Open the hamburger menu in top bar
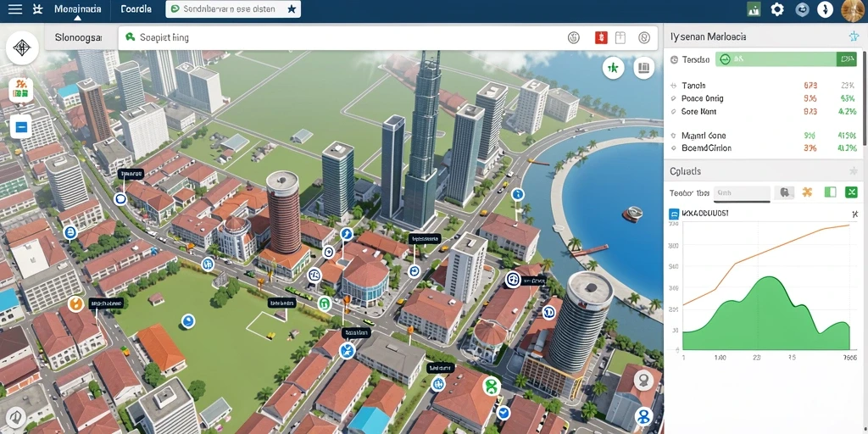This screenshot has height=434, width=868. coord(15,8)
